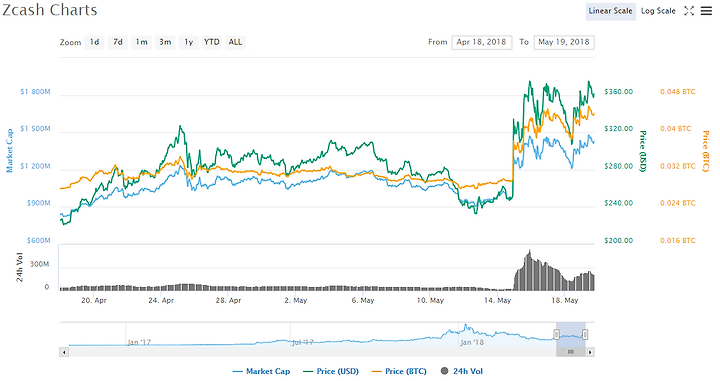Set zoom range to 1y
The image size is (720, 381).
click(x=189, y=42)
